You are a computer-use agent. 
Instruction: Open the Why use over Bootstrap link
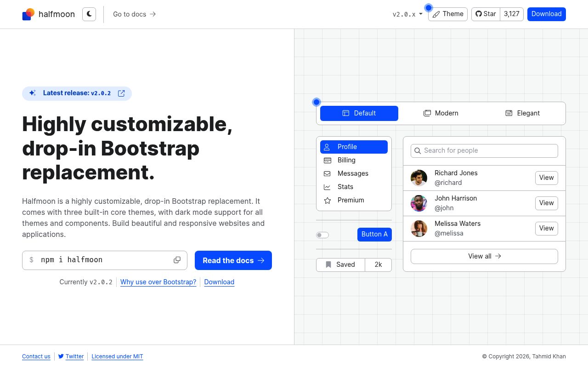[158, 282]
